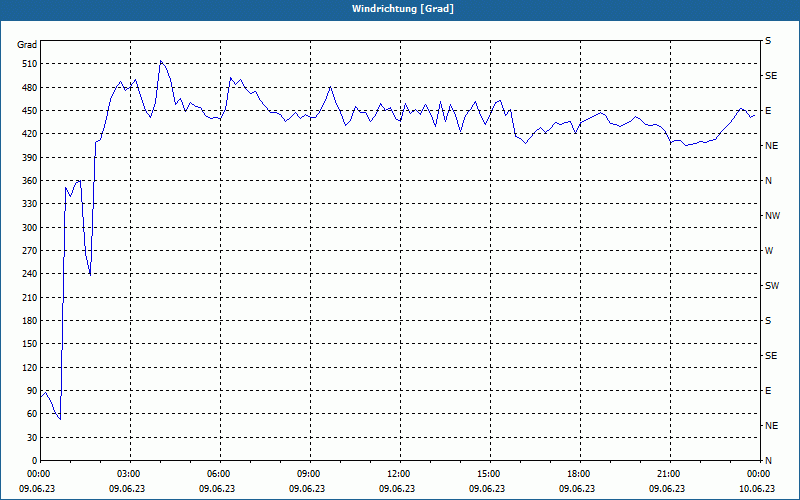Select the S compass label at 180 level
The height and width of the screenshot is (500, 800).
click(x=768, y=321)
